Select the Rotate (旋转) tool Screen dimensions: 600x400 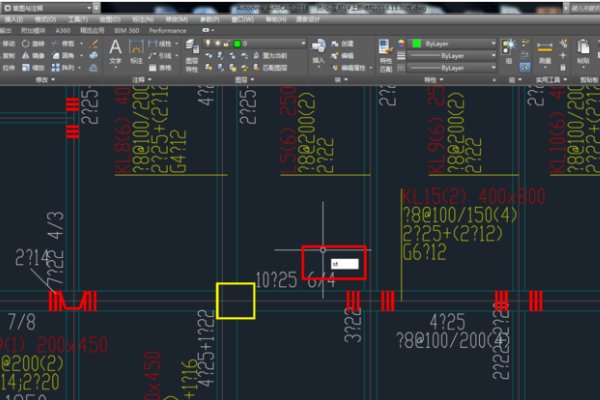click(x=33, y=44)
